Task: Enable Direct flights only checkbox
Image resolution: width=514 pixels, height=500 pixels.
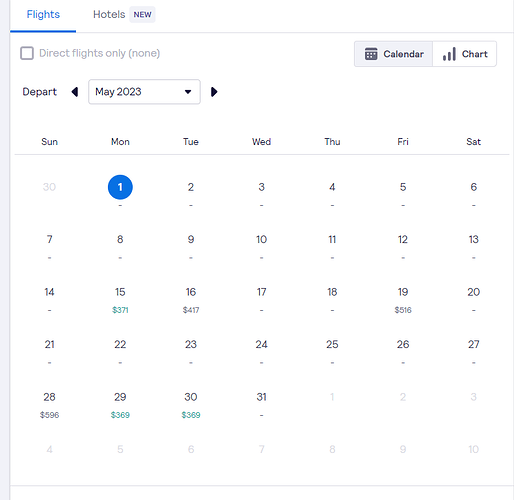Action: tap(27, 53)
